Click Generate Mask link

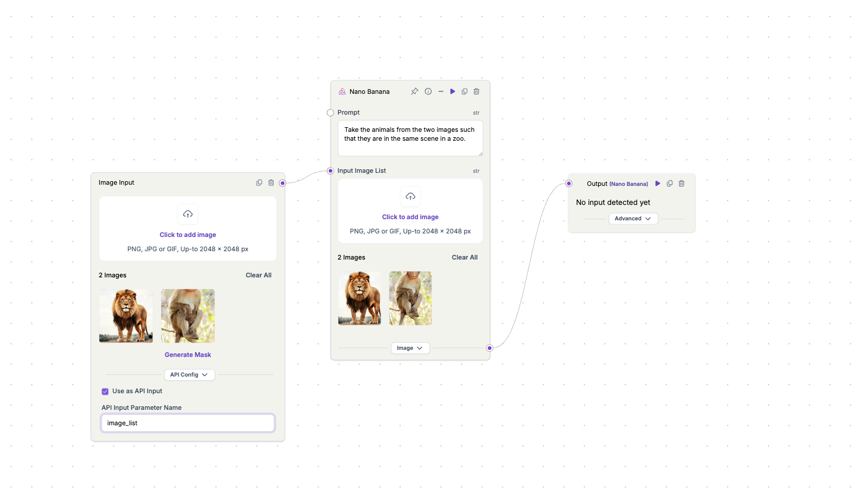pyautogui.click(x=188, y=355)
